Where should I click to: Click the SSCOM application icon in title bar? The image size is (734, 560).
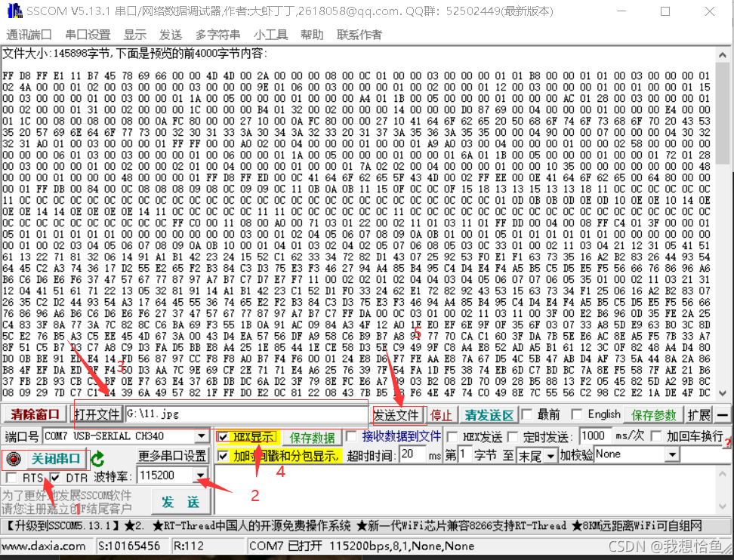[x=14, y=11]
